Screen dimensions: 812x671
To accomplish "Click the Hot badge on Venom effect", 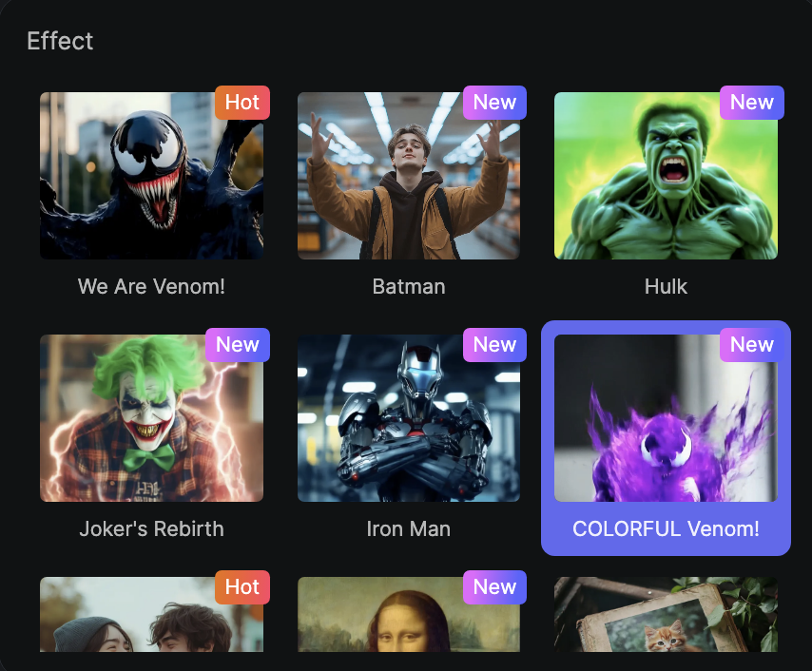I will click(242, 103).
